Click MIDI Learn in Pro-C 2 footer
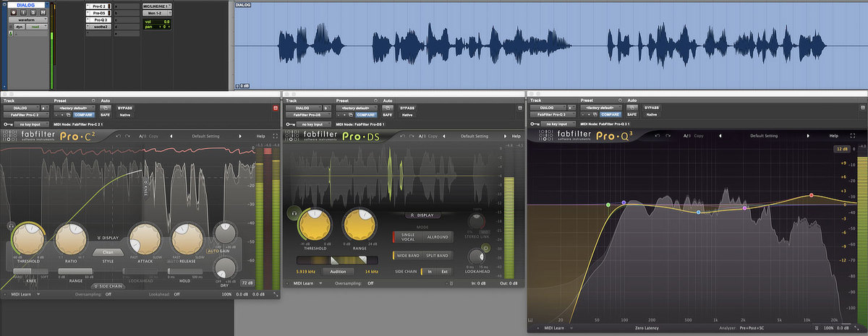 coord(21,294)
